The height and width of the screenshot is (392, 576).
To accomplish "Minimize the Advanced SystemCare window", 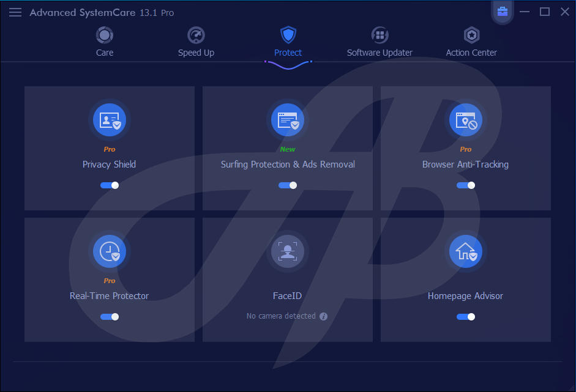I will pos(525,12).
